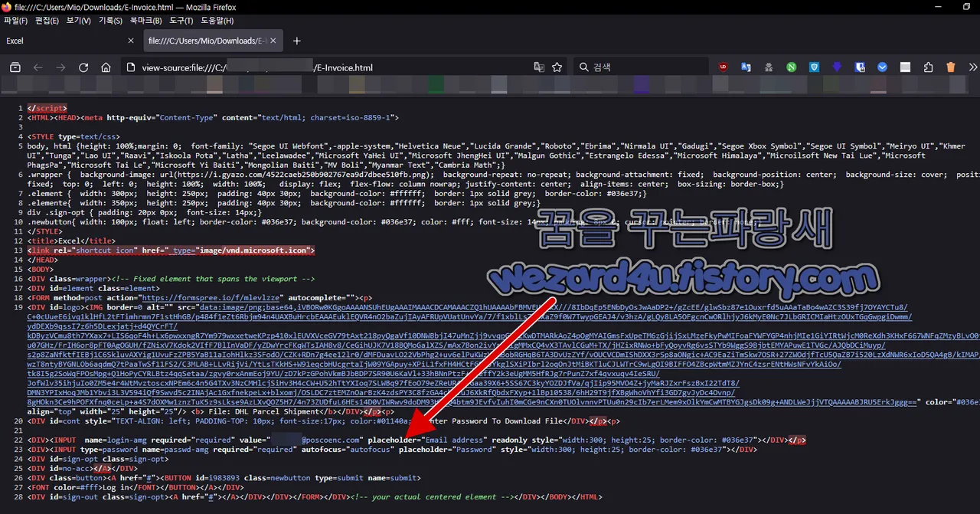This screenshot has width=980, height=514.
Task: Open the 북마크(B) menu
Action: click(x=145, y=21)
